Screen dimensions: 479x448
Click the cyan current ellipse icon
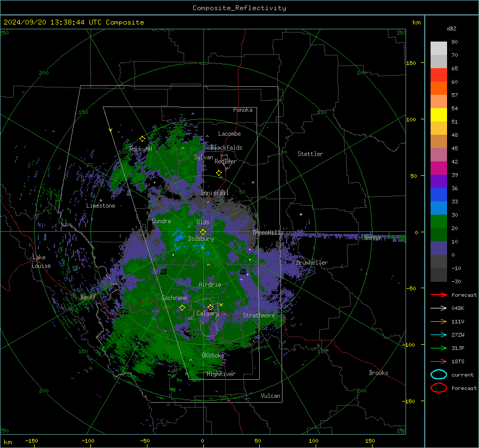[439, 374]
